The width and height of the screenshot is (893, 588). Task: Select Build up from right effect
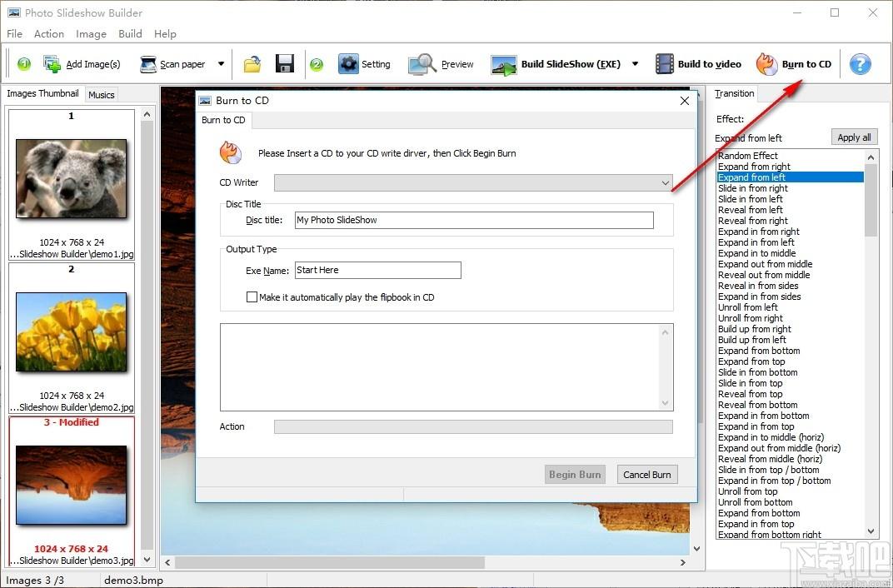pyautogui.click(x=755, y=328)
